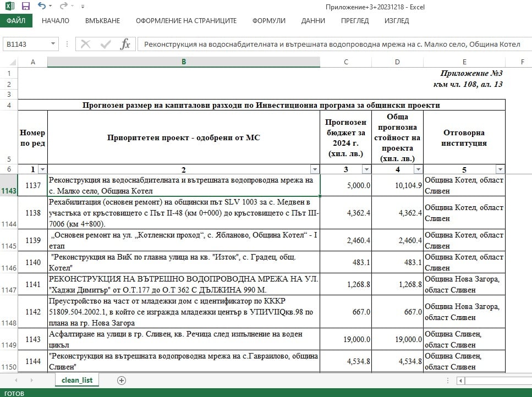The image size is (532, 397).
Task: Open filter dropdown for column 2 header
Action: pos(315,169)
